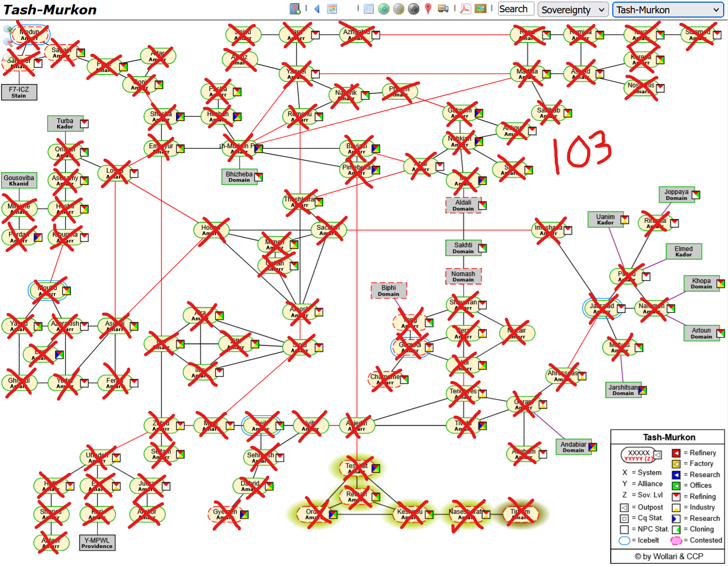Click services icon beside Joppaya Domain

click(696, 195)
